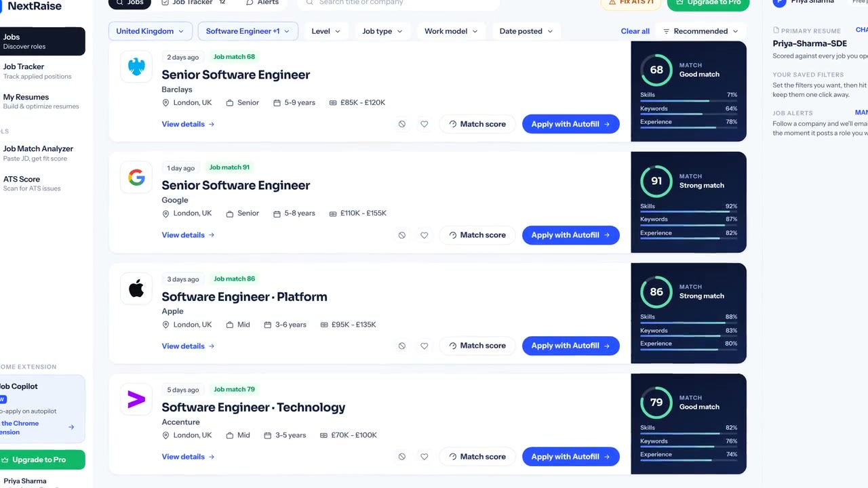The width and height of the screenshot is (868, 488).
Task: Change the Recommended sort order
Action: coord(701,31)
